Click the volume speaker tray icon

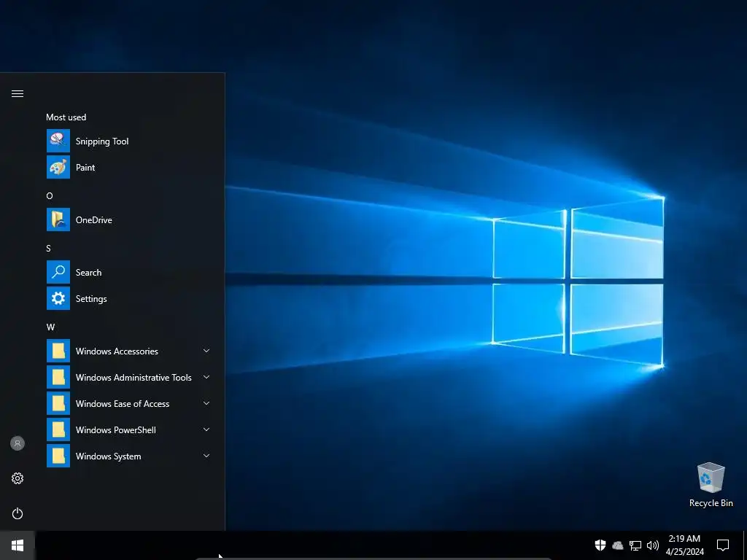click(653, 545)
